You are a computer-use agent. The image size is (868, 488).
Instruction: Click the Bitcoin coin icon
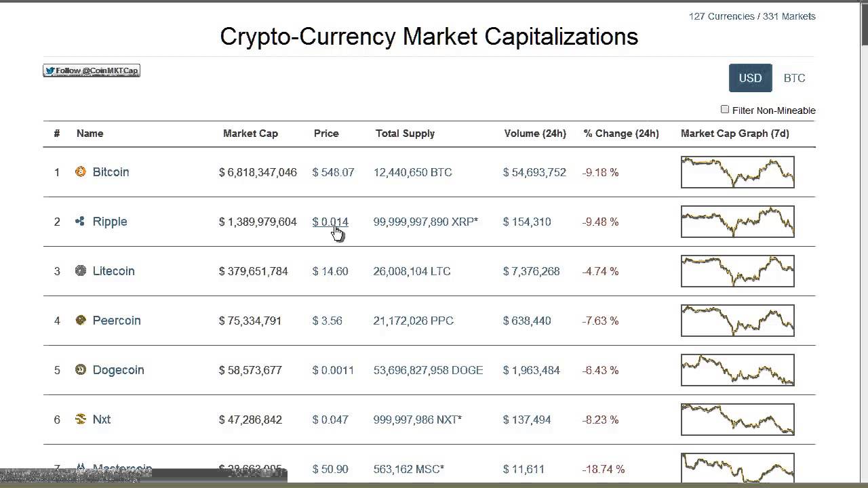[x=81, y=172]
